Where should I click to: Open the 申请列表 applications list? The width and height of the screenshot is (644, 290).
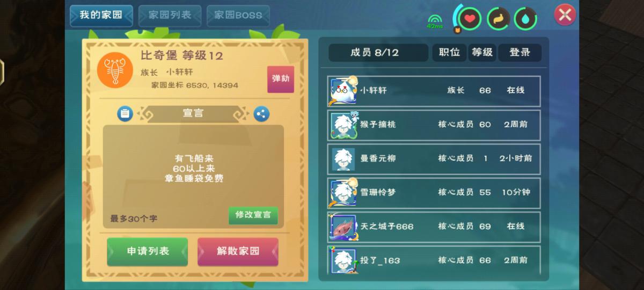(148, 251)
